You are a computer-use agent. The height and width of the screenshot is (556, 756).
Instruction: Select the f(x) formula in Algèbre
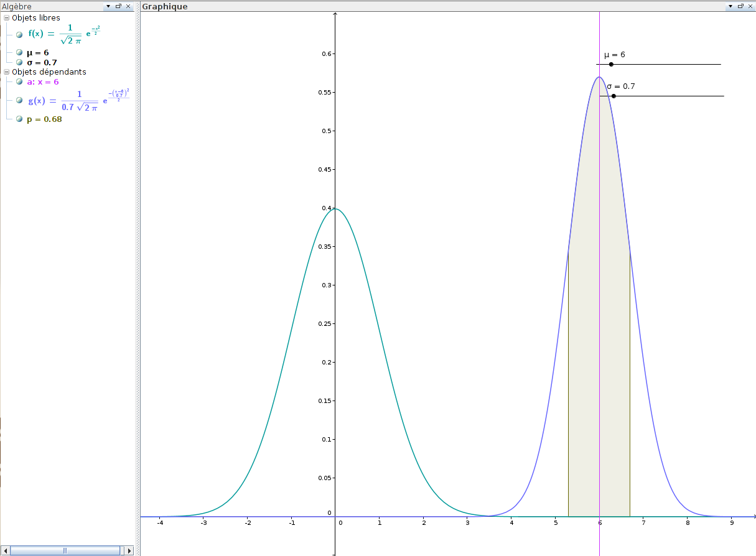point(65,35)
